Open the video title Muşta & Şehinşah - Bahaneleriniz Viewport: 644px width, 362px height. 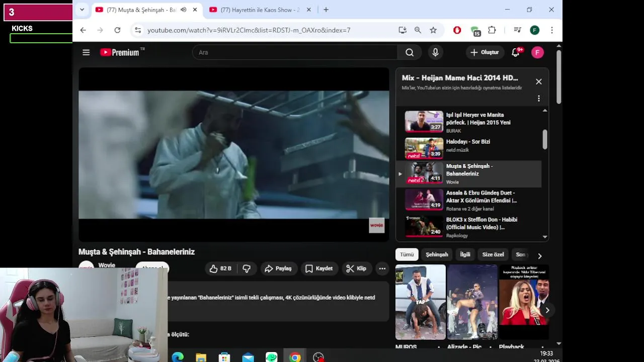136,252
